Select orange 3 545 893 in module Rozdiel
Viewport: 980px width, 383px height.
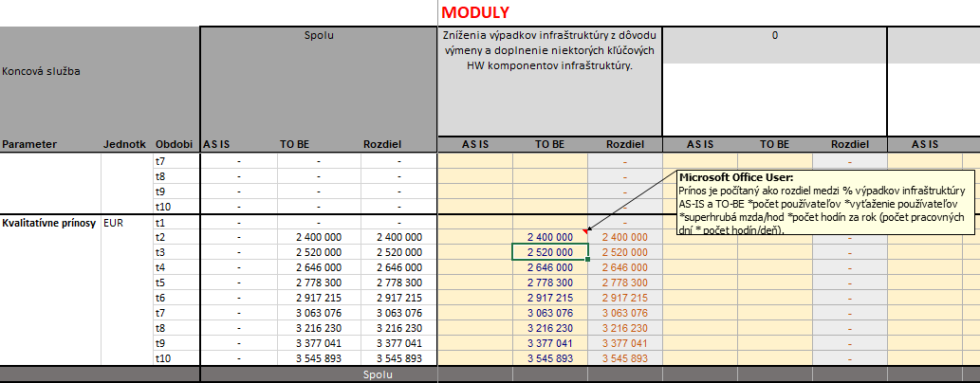click(x=625, y=358)
